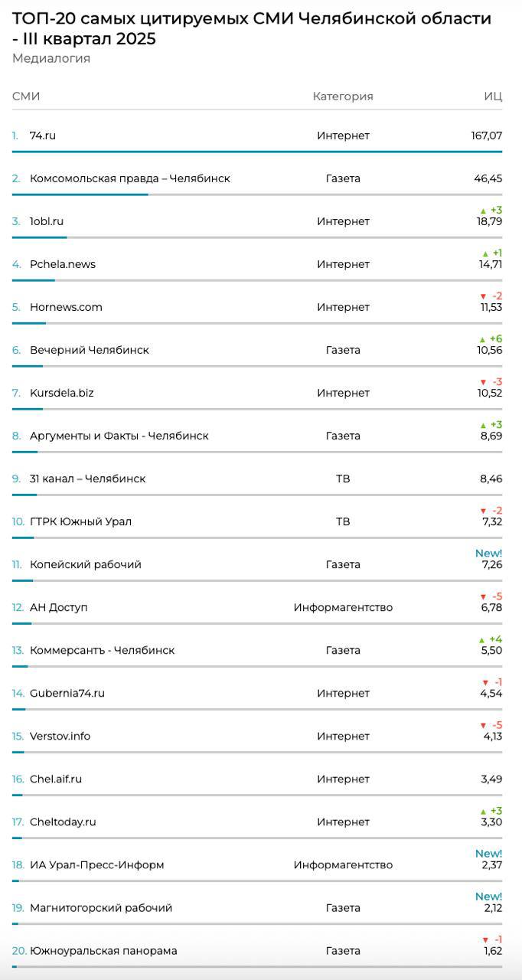
Task: Click the Медиалогия source label
Action: (51, 59)
